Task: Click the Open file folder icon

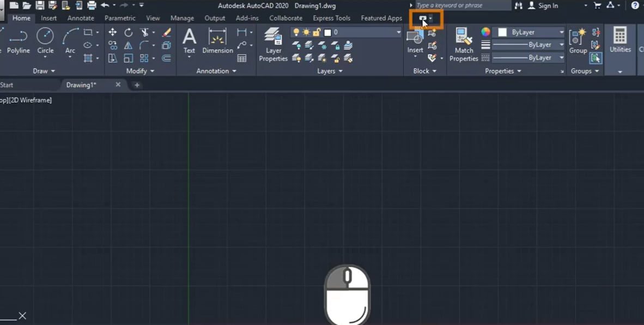Action: coord(27,6)
